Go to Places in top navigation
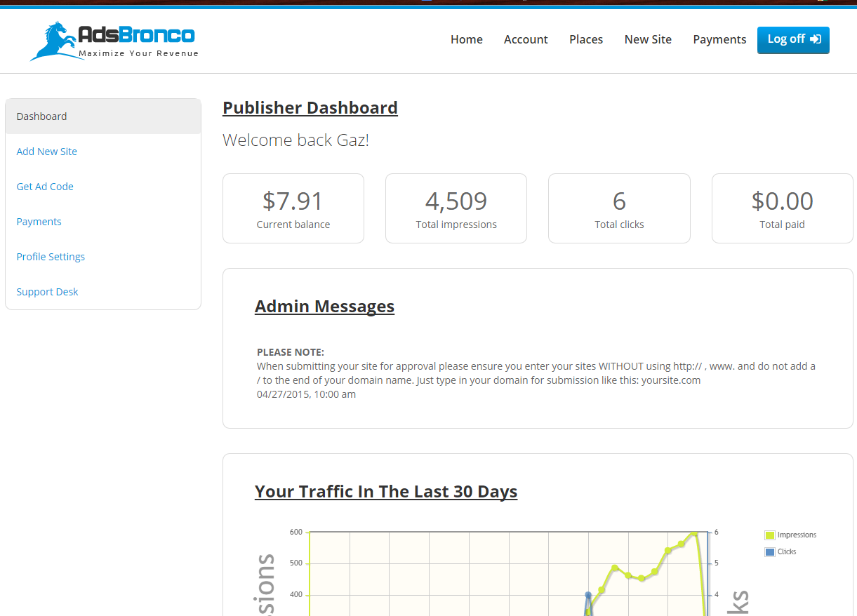 click(x=586, y=39)
